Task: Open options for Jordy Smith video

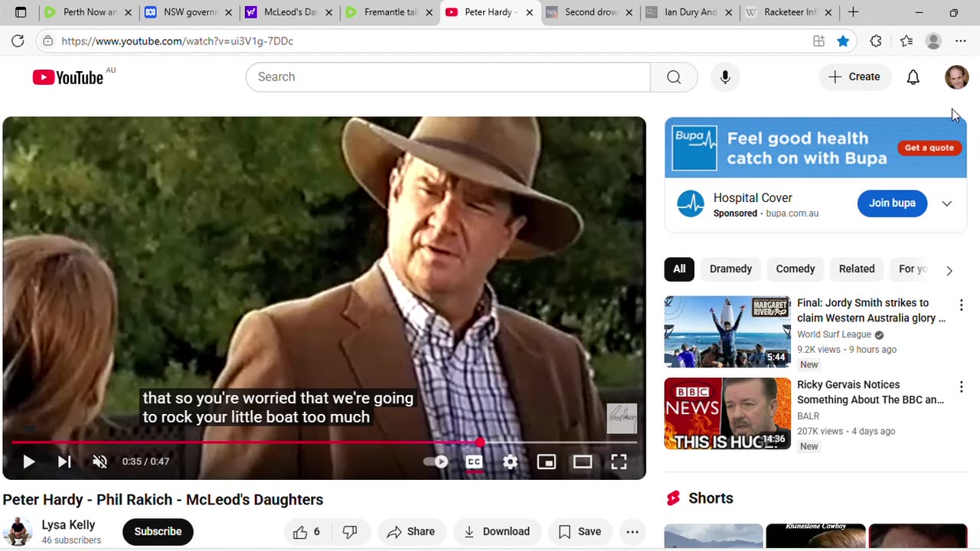Action: pos(961,305)
